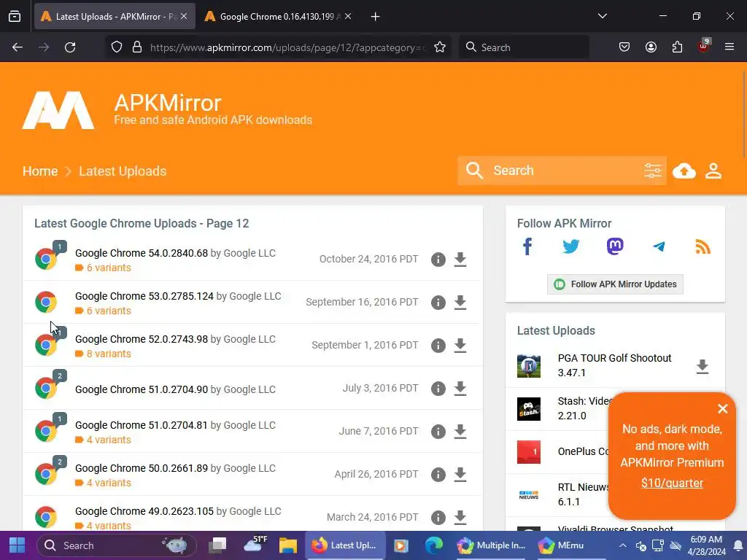This screenshot has width=747, height=560.
Task: Show info for Chrome 52.0.2743.98
Action: point(438,345)
